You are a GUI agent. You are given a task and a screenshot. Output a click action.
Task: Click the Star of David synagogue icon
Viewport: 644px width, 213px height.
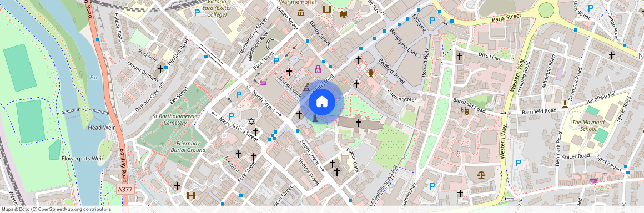pos(251,121)
